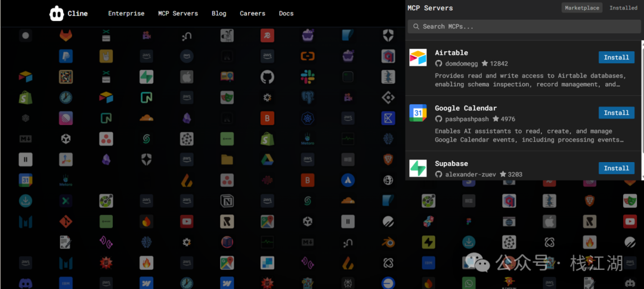Open the MCP Servers nav item in header

pos(178,14)
